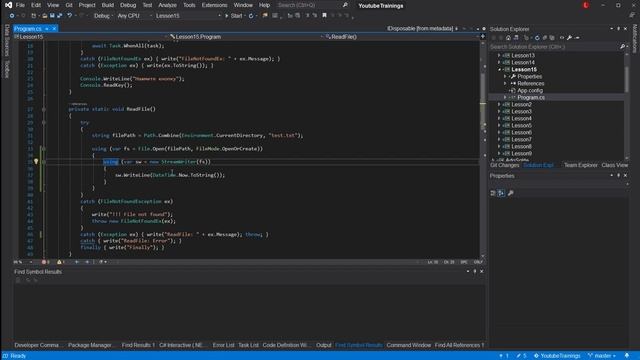Select the Lesson14 project
The image size is (640, 360).
point(523,62)
